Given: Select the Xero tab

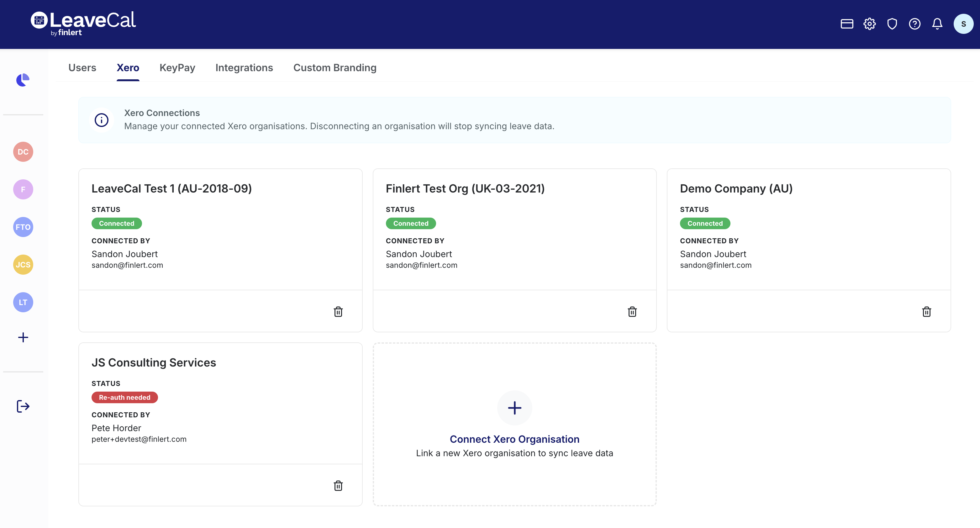Looking at the screenshot, I should click(x=128, y=68).
